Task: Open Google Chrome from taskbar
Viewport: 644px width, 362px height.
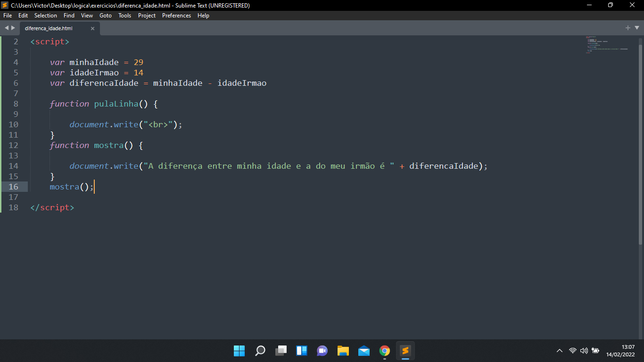Action: click(x=385, y=351)
